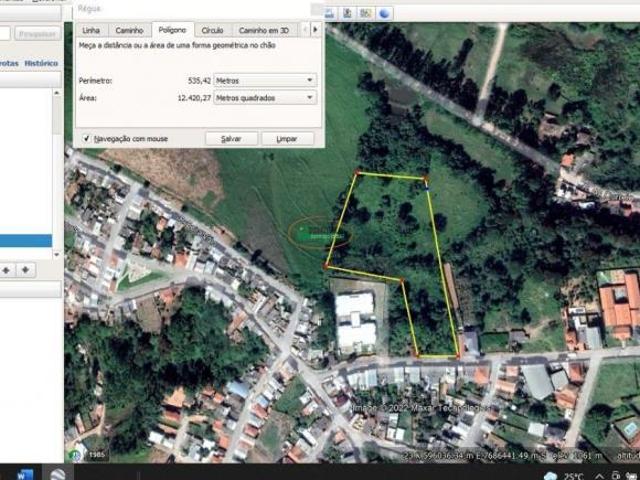Viewport: 640px width, 480px height.
Task: Click the polygon top-right vertex marker
Action: (425, 178)
